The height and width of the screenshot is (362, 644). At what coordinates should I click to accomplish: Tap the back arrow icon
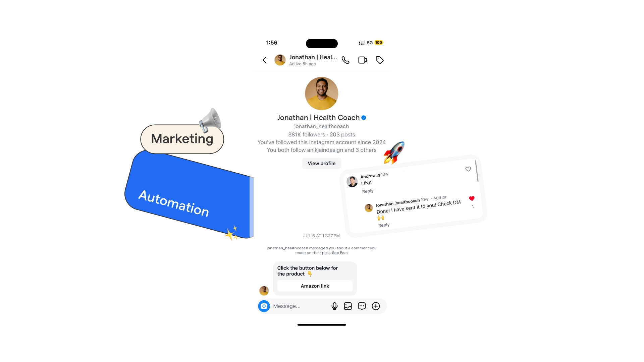(265, 60)
